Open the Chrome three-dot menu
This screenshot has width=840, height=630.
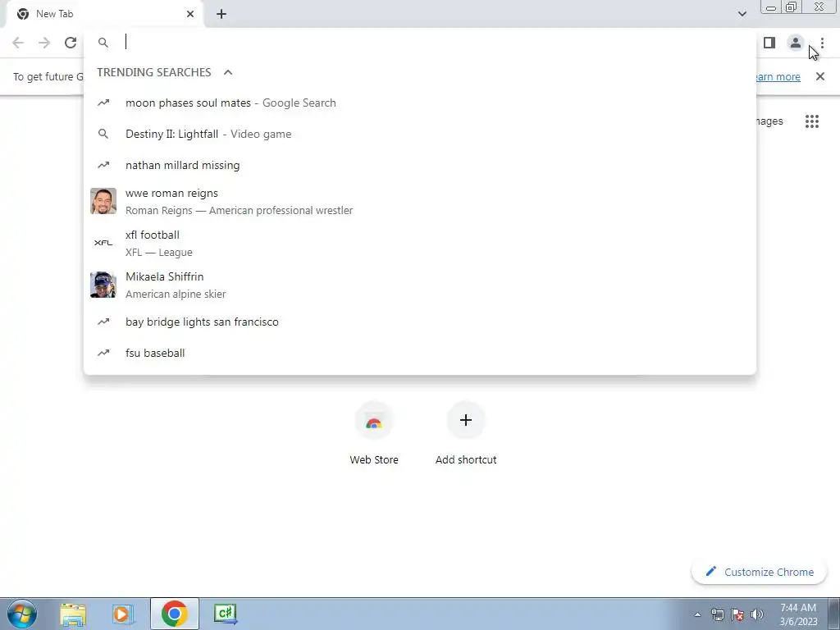822,43
